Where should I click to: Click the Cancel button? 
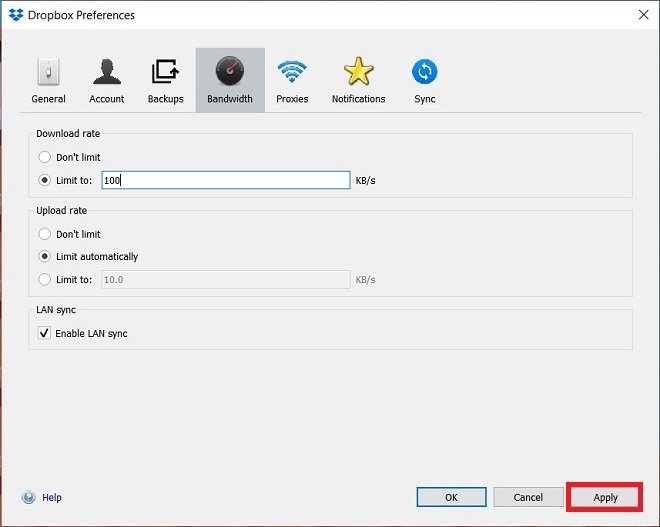(528, 497)
